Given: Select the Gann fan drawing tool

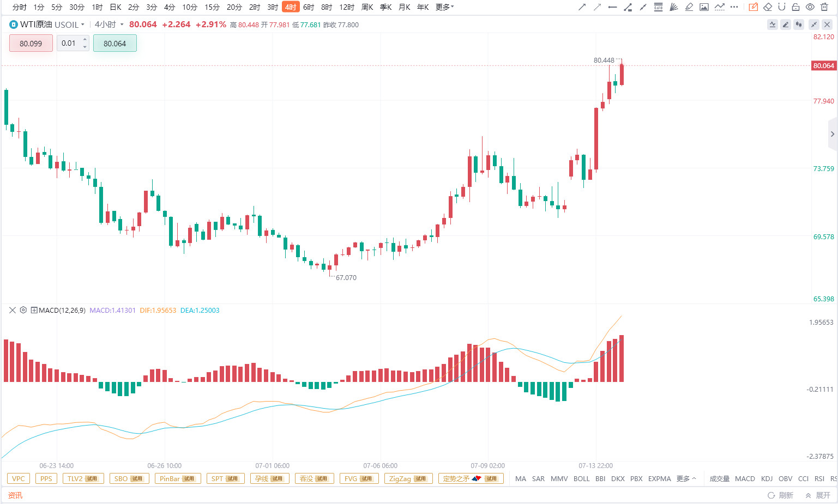Looking at the screenshot, I should pyautogui.click(x=673, y=7).
